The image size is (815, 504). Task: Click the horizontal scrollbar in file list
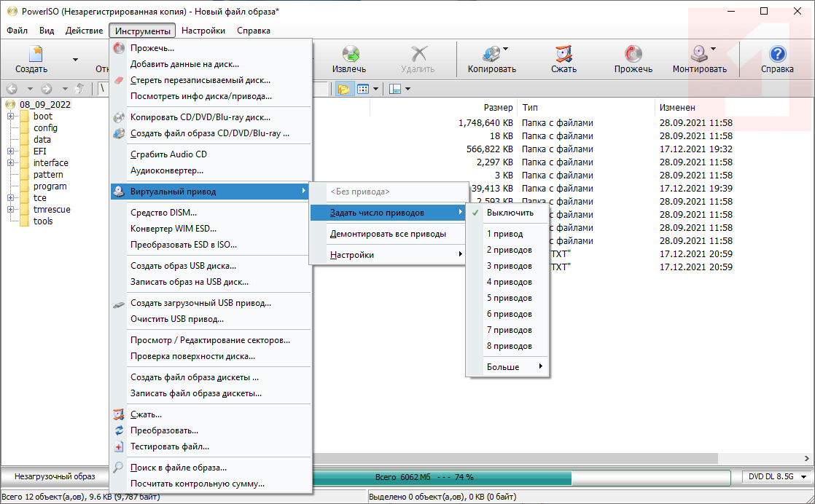515,458
